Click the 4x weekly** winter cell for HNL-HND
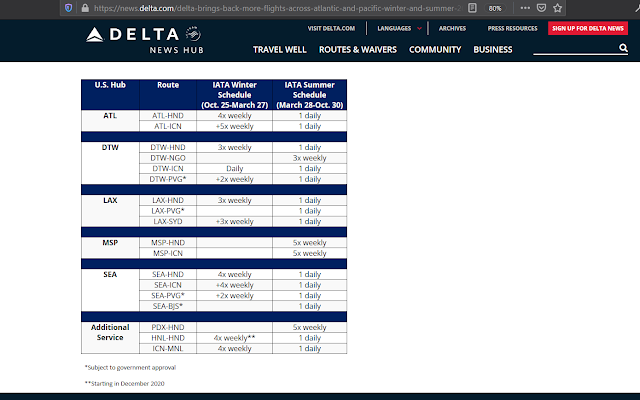The width and height of the screenshot is (640, 400). (x=234, y=338)
